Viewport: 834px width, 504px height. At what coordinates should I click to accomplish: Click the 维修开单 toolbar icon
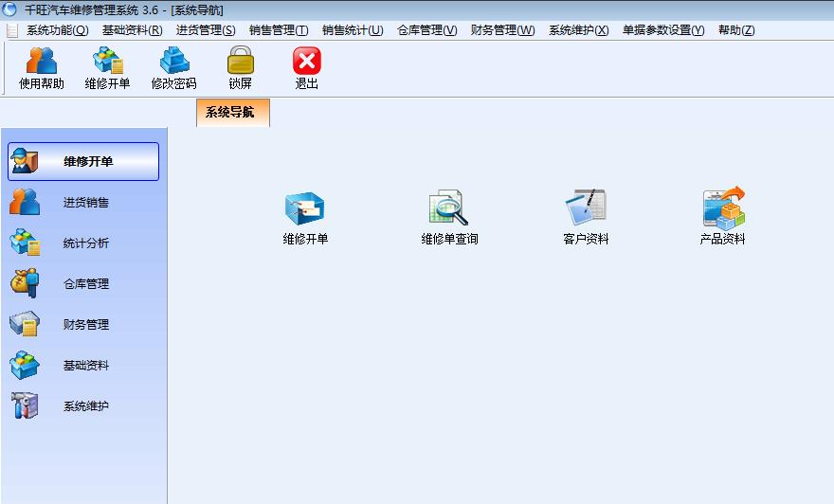click(107, 68)
